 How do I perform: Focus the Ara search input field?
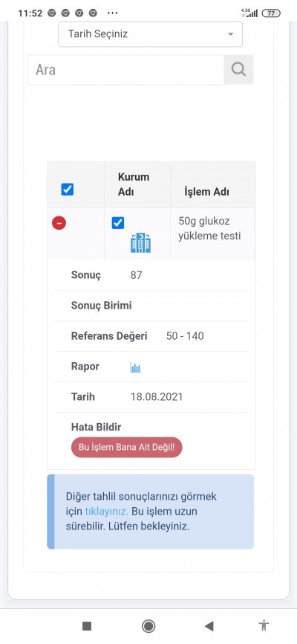coord(125,70)
